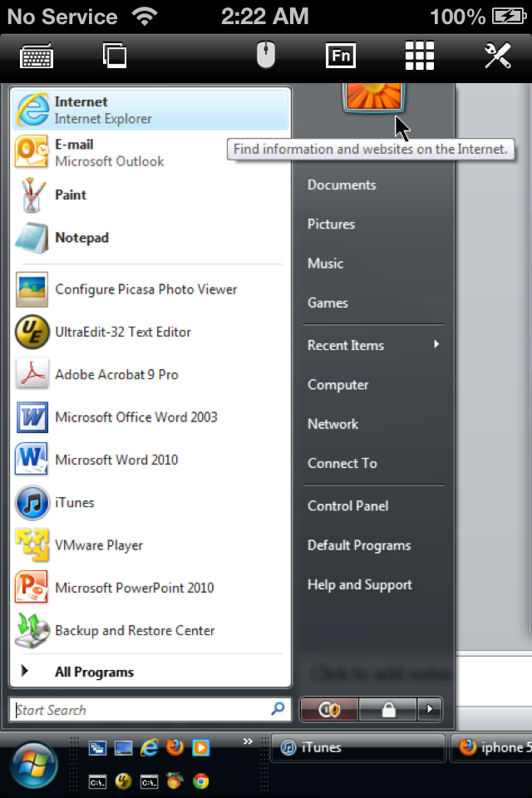Click the power button with shield
532x798 pixels.
click(329, 709)
